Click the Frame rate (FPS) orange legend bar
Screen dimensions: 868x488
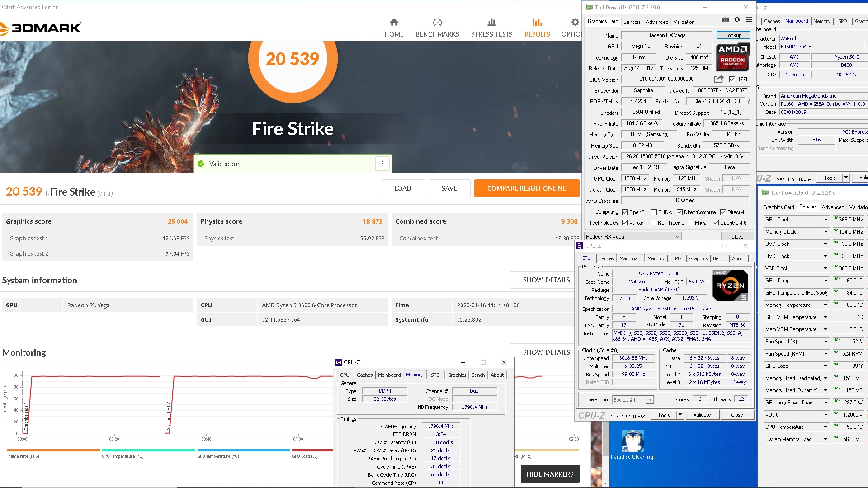53,450
